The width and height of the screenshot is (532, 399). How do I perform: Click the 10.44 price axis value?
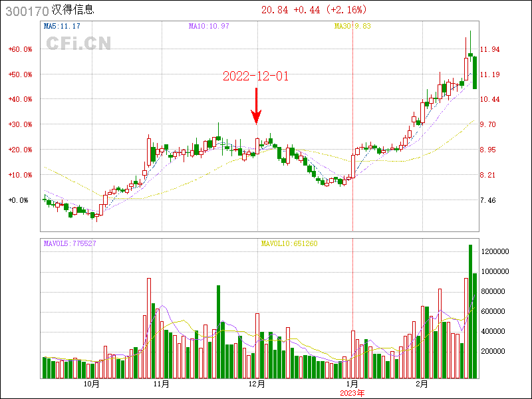coord(490,99)
